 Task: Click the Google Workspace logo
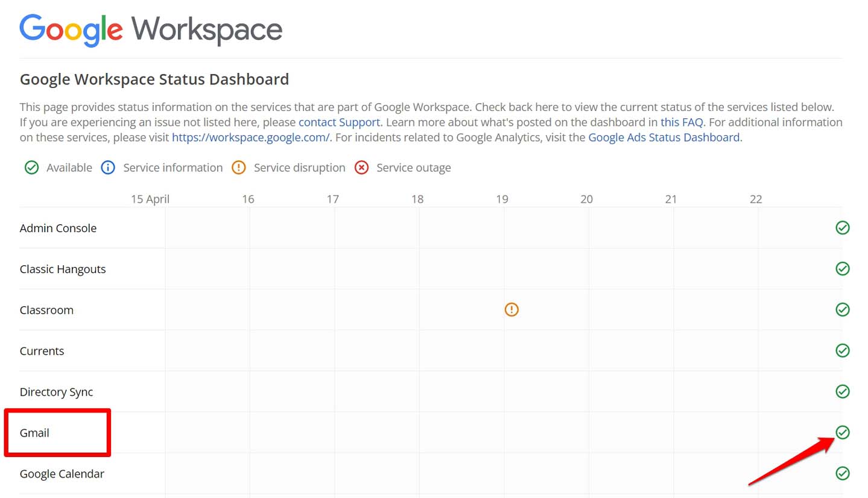tap(151, 30)
